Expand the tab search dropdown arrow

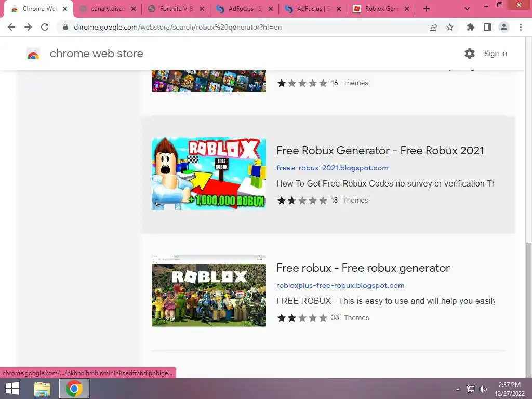coord(467,9)
